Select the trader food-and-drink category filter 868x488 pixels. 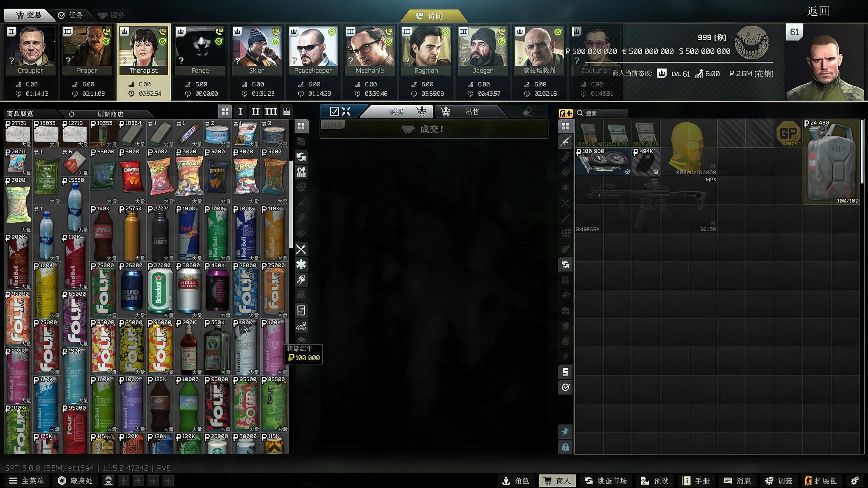(x=301, y=250)
